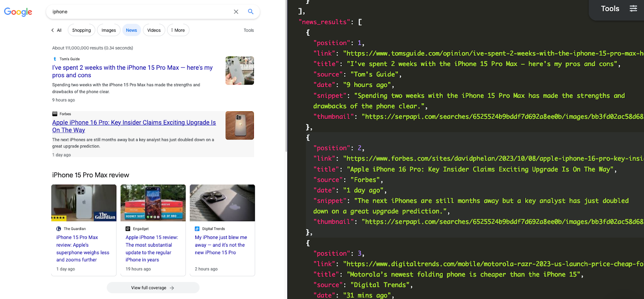Click "2 hours ago" on Digital Trends card
This screenshot has height=299, width=644.
point(206,269)
